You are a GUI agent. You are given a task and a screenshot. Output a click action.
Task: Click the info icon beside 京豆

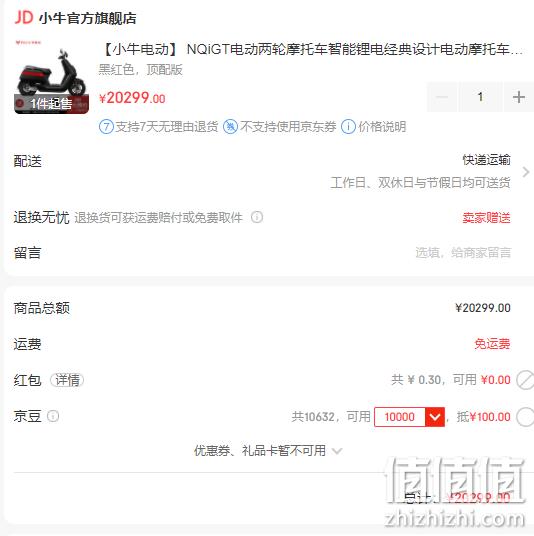pos(53,416)
